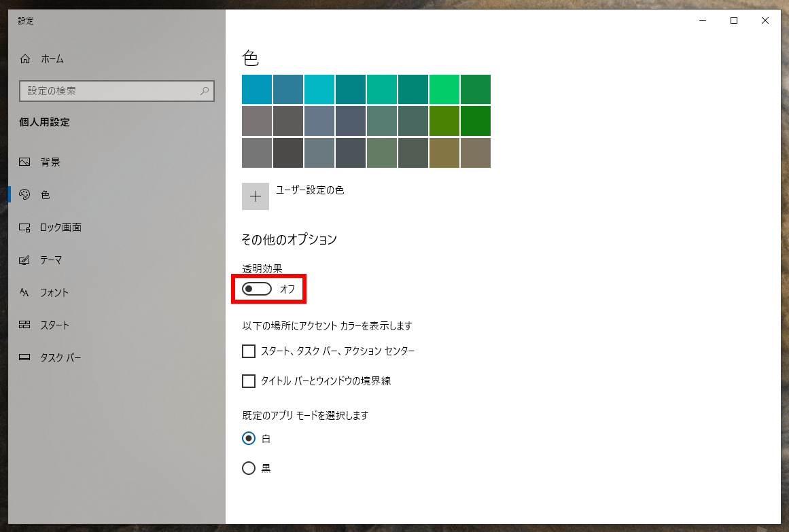Pick the bright green swatch in top row

(444, 89)
